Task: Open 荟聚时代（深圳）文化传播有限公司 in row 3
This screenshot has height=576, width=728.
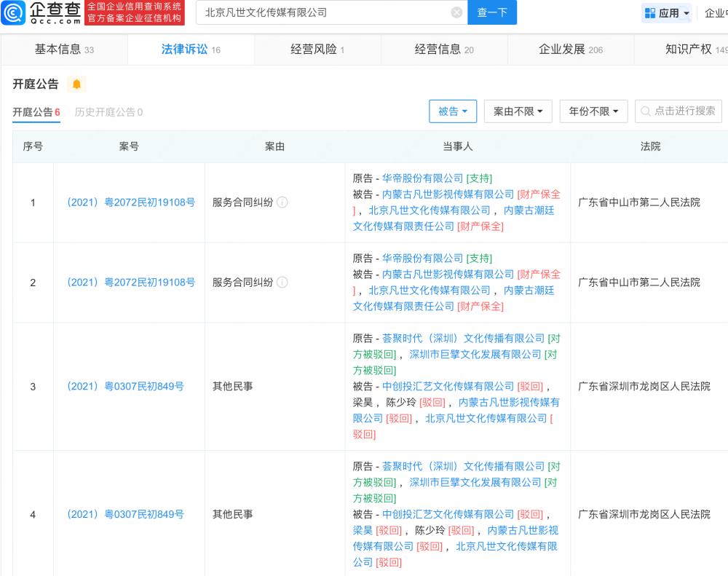Action: 463,339
